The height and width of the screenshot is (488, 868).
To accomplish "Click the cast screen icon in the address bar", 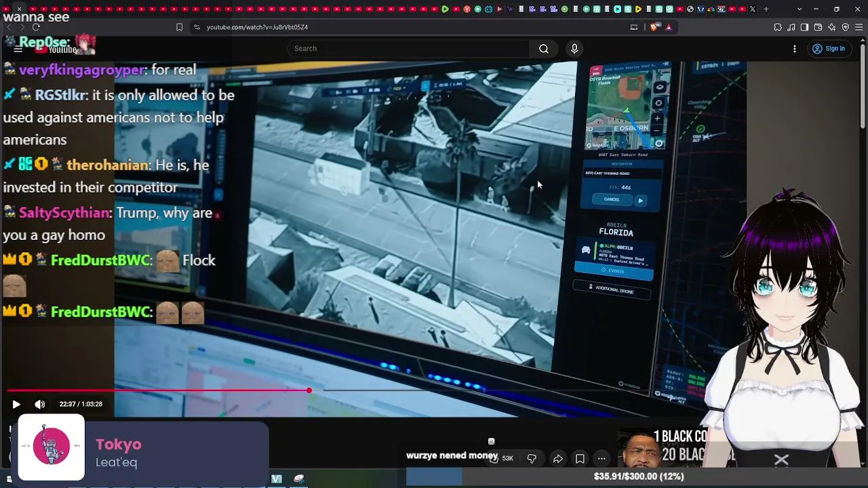I will point(634,27).
